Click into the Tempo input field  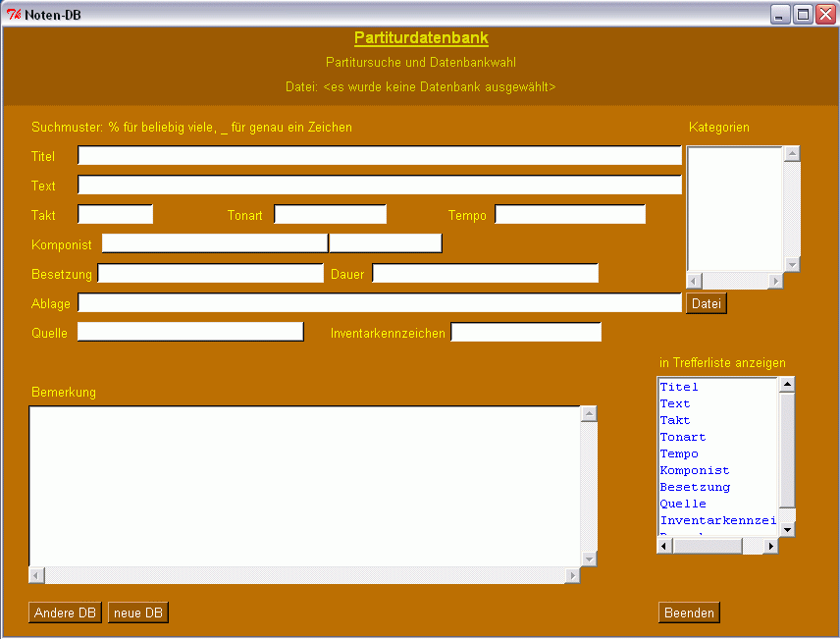tap(569, 215)
